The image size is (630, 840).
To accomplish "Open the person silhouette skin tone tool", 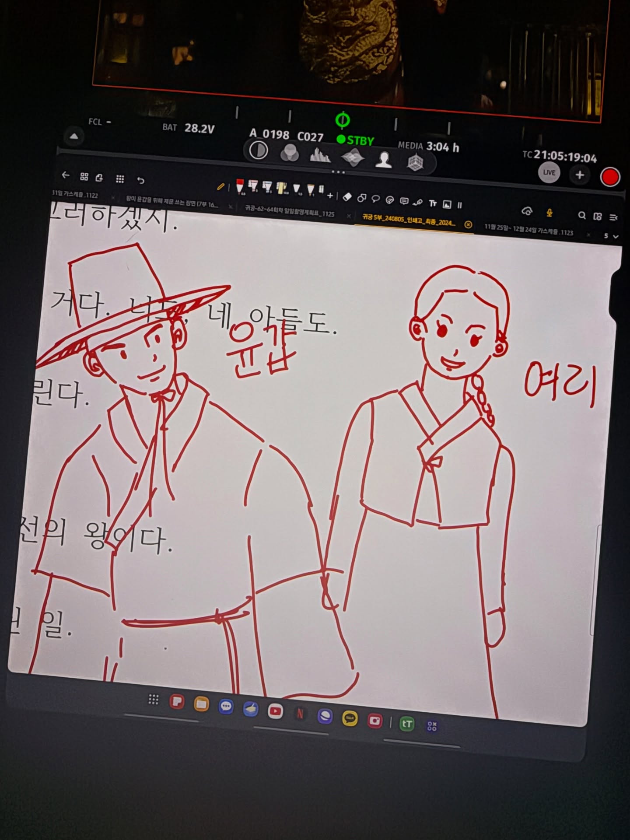I will pos(384,160).
